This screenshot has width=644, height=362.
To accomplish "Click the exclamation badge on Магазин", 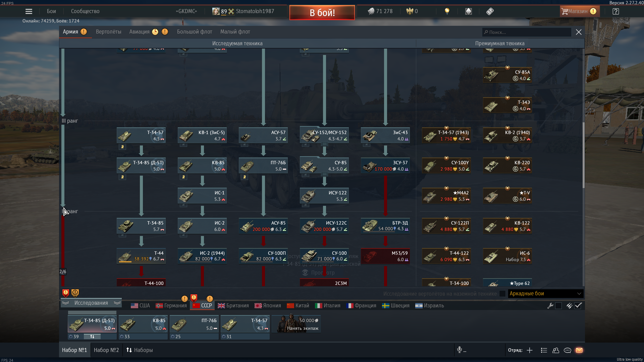I will tap(593, 11).
